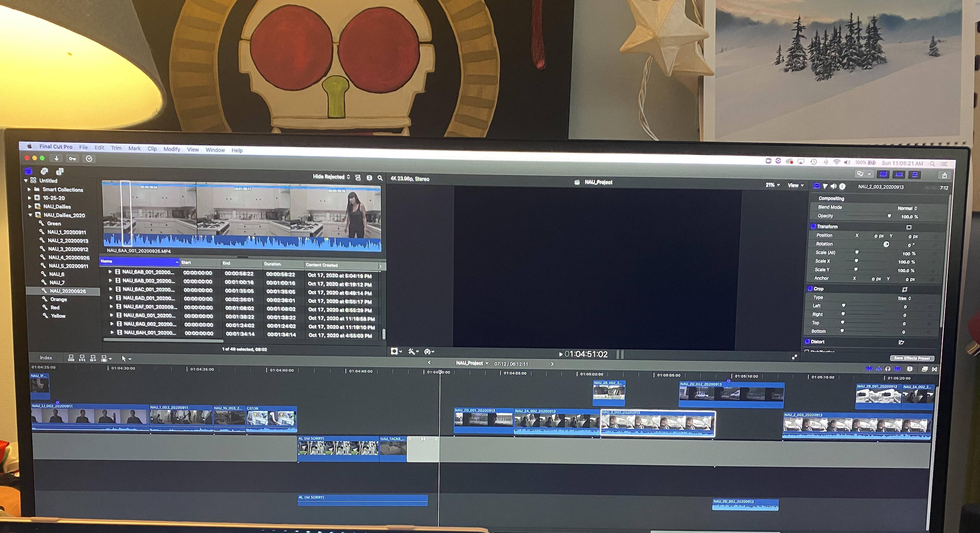The width and height of the screenshot is (980, 533).
Task: Open the Select tool arrow menu
Action: [x=126, y=358]
